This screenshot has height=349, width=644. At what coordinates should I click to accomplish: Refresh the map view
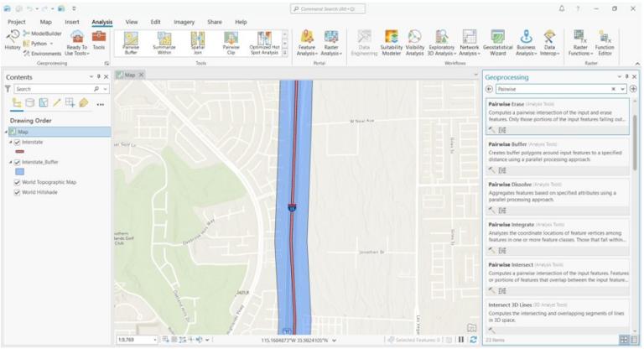coord(473,340)
